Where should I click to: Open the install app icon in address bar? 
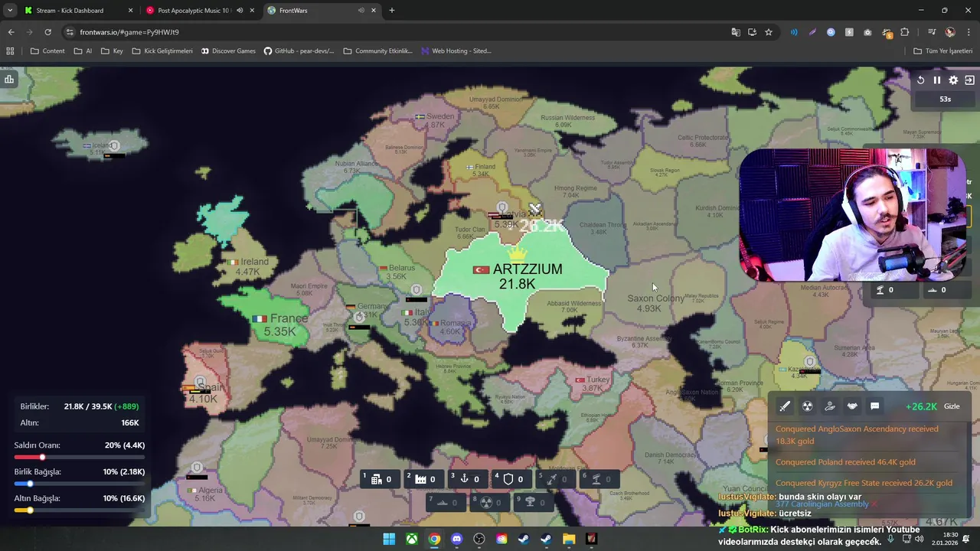753,32
